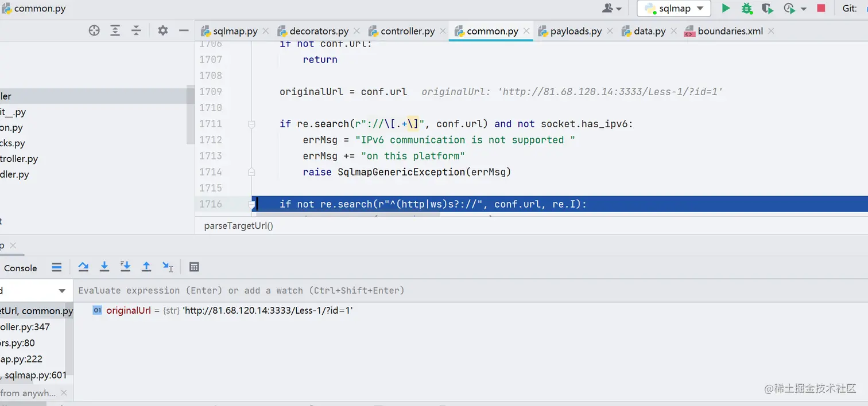Open the Git toolbar label
The image size is (868, 406).
click(x=850, y=8)
